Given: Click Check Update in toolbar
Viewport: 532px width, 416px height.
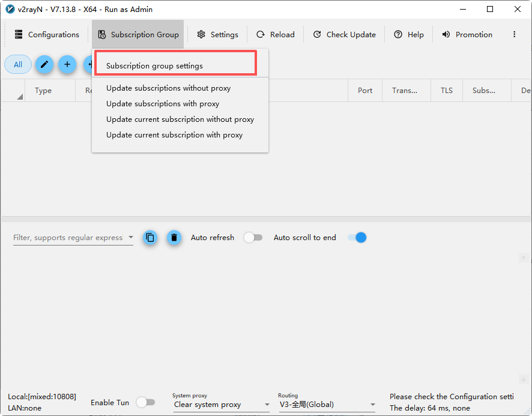Looking at the screenshot, I should pyautogui.click(x=344, y=35).
